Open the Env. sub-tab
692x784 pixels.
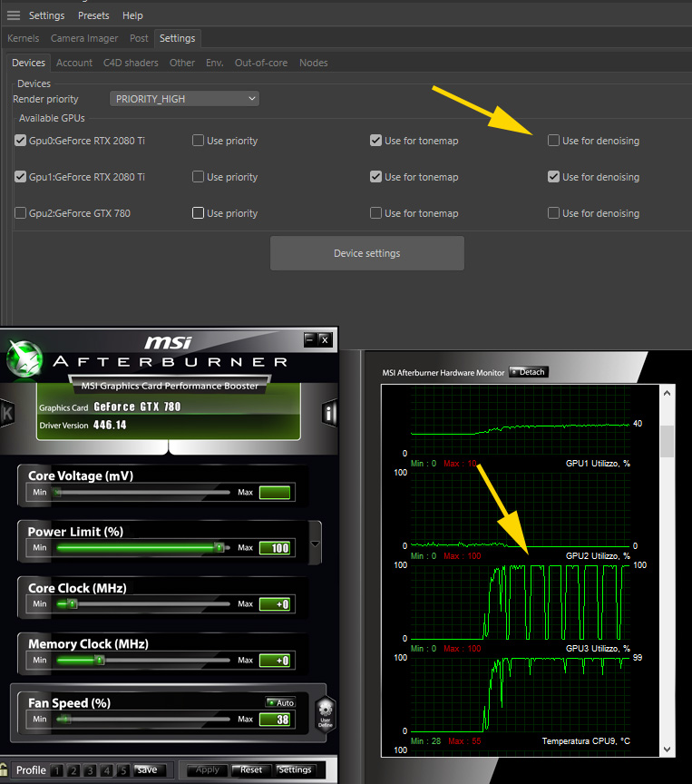point(214,63)
